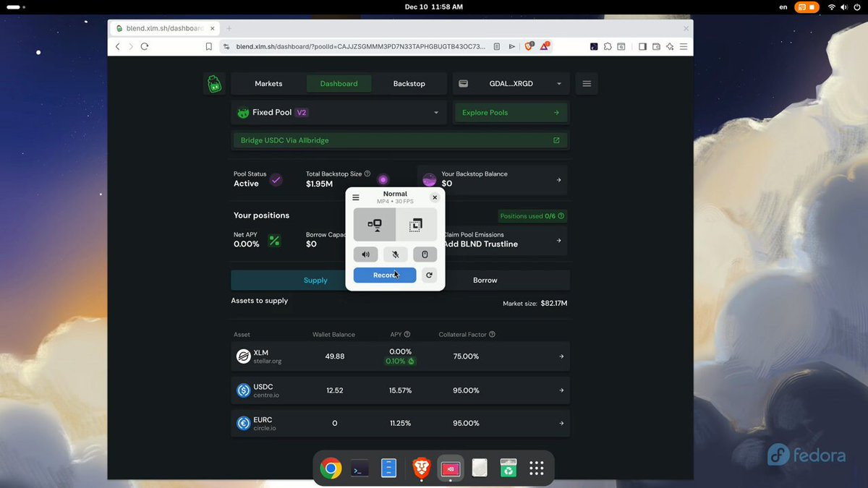Click the Collateral Factor info icon
This screenshot has height=488, width=868.
point(493,335)
